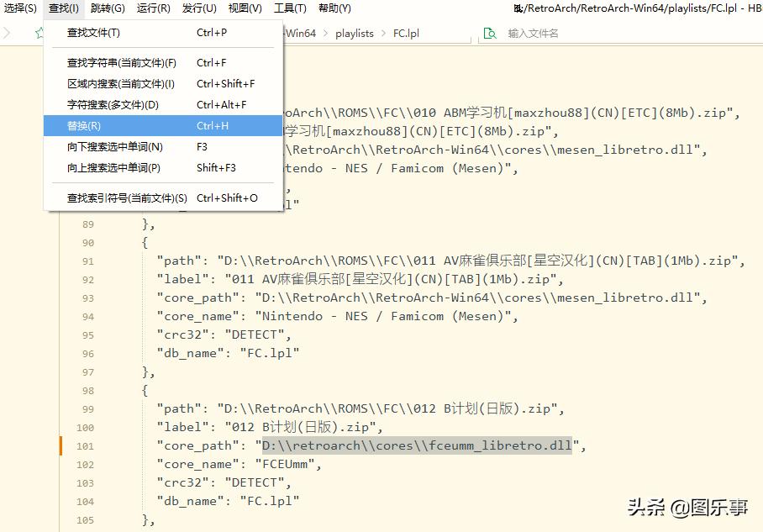Open the 工具(I) menu
This screenshot has height=532, width=763.
coord(289,8)
